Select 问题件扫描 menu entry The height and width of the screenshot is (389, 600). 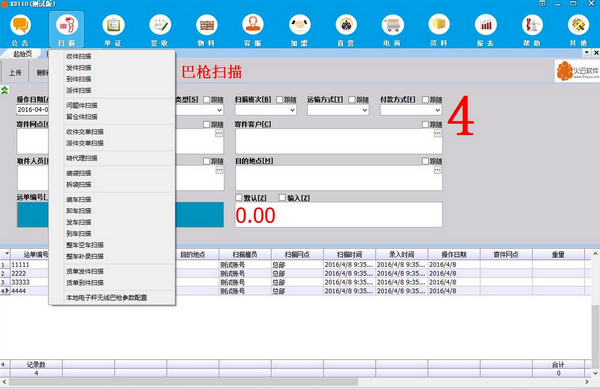[x=82, y=105]
